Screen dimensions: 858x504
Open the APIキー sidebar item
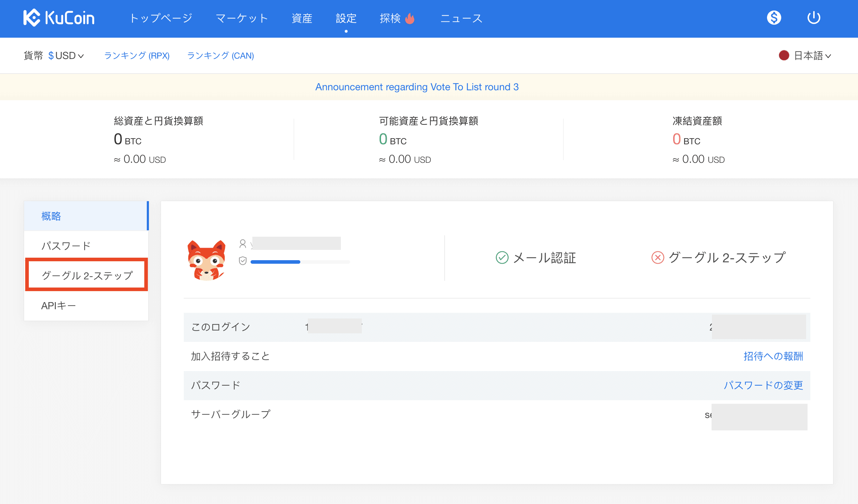(x=59, y=306)
